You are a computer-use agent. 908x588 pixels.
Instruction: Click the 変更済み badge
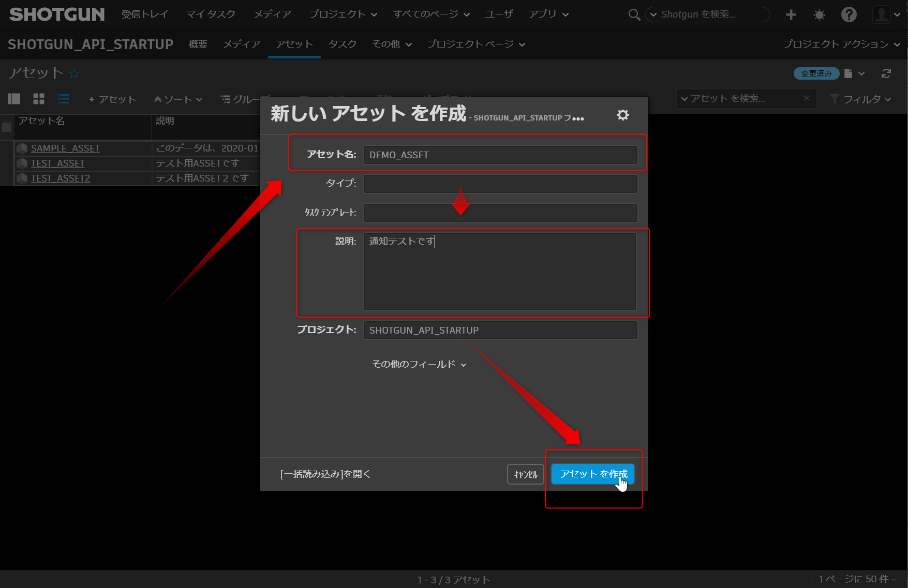[816, 73]
